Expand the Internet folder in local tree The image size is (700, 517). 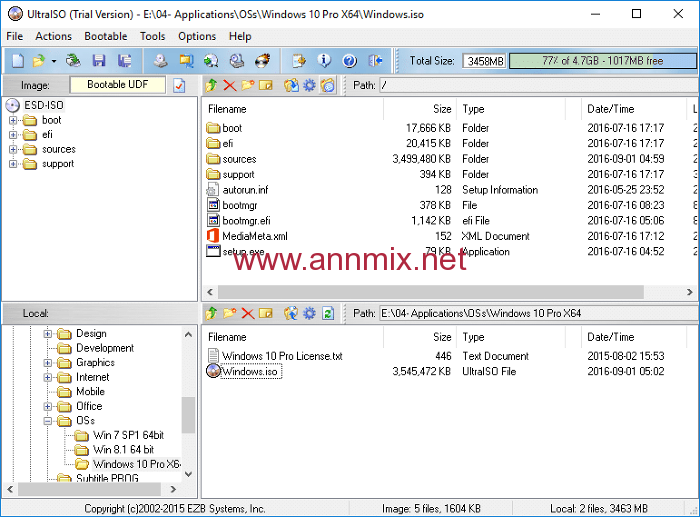coord(48,378)
